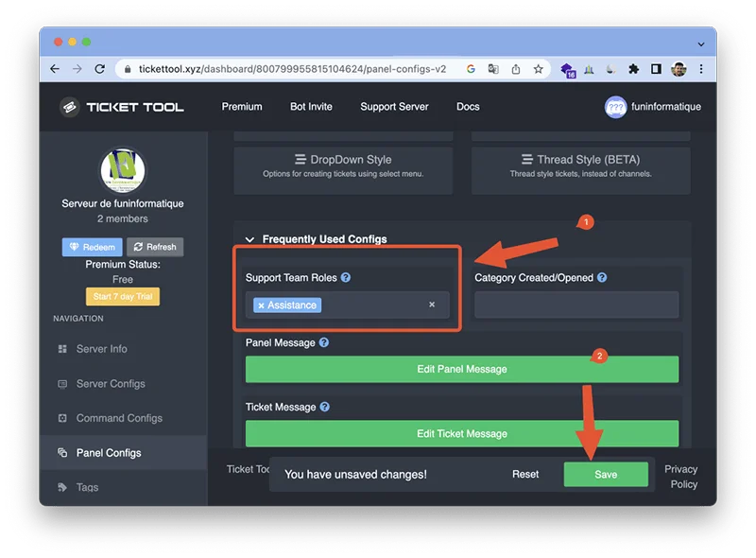This screenshot has height=558, width=756.
Task: Click the Refresh icon beside Redeem
Action: pos(138,247)
